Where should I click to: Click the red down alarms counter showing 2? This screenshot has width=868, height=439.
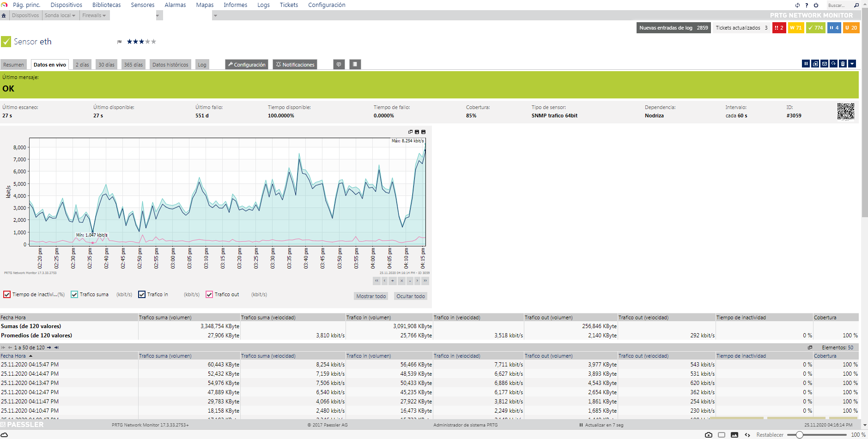779,28
